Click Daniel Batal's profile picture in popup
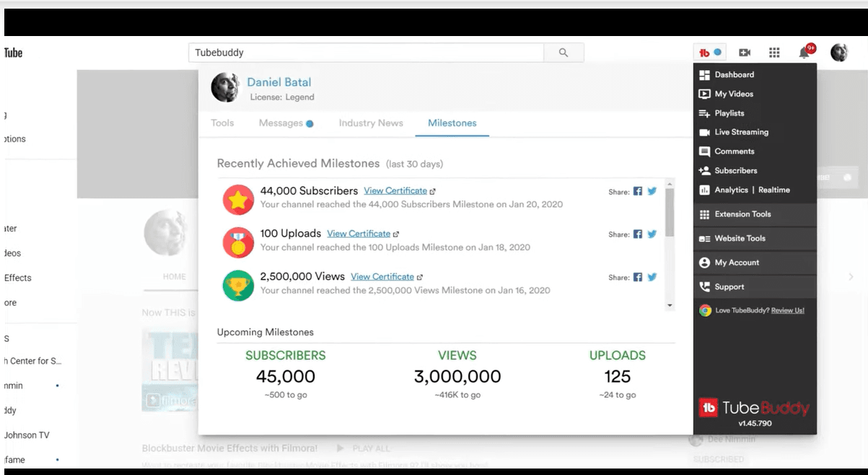Image resolution: width=868 pixels, height=475 pixels. coord(225,87)
